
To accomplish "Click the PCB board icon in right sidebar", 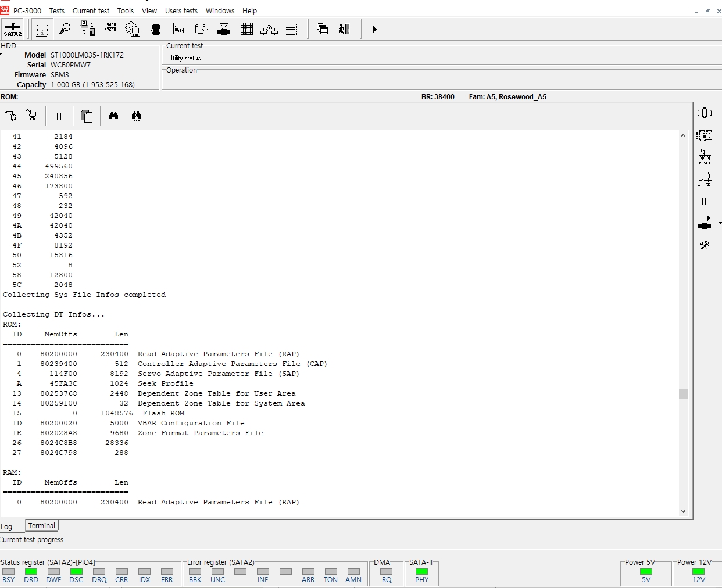I will (x=705, y=135).
